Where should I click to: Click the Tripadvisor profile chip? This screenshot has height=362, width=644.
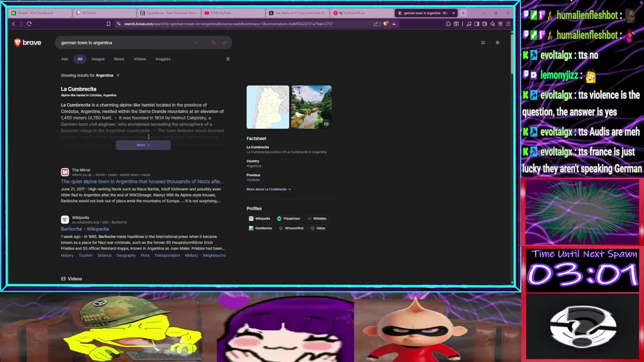(x=288, y=219)
